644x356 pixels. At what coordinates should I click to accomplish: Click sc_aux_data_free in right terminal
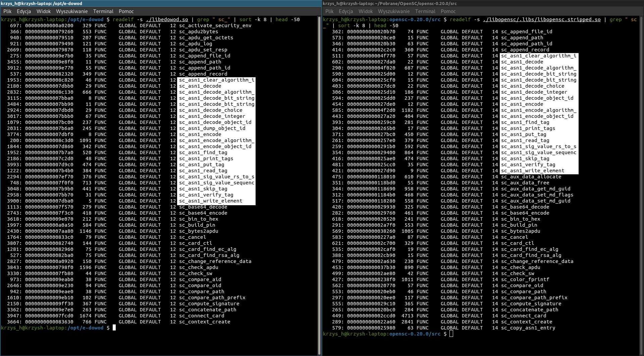pyautogui.click(x=525, y=183)
